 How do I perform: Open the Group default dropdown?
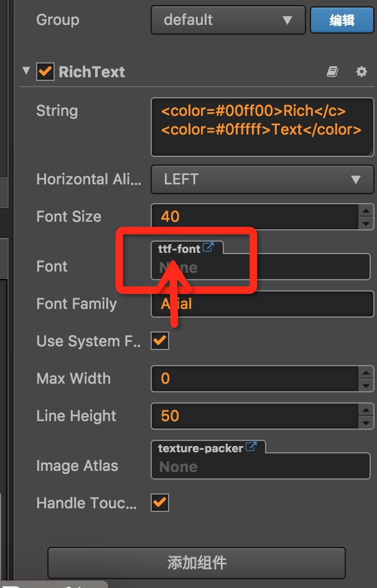click(228, 20)
